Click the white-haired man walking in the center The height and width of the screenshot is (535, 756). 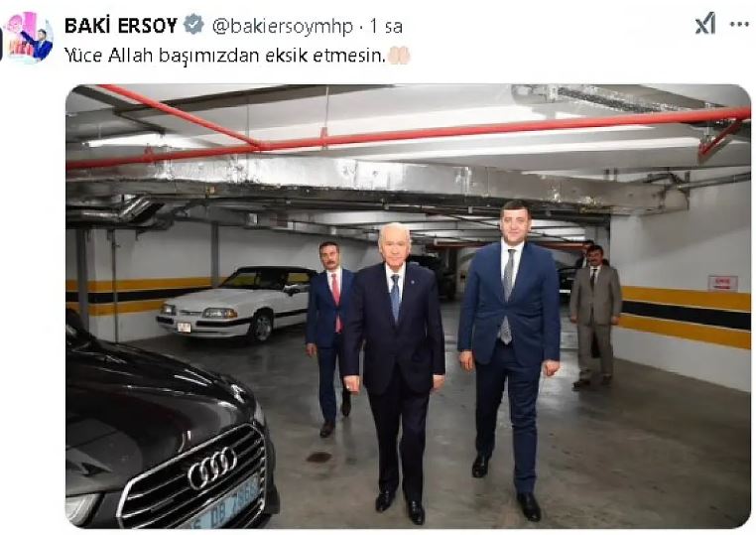pos(394,371)
